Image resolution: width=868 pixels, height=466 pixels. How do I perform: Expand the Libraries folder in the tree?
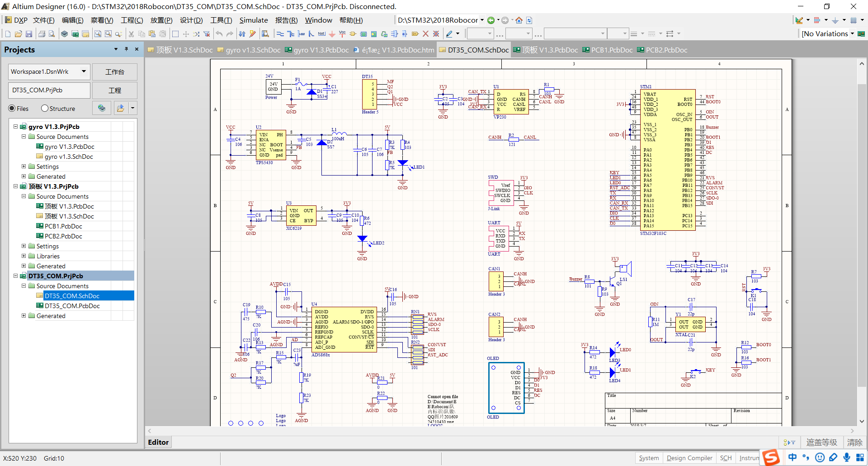[24, 256]
